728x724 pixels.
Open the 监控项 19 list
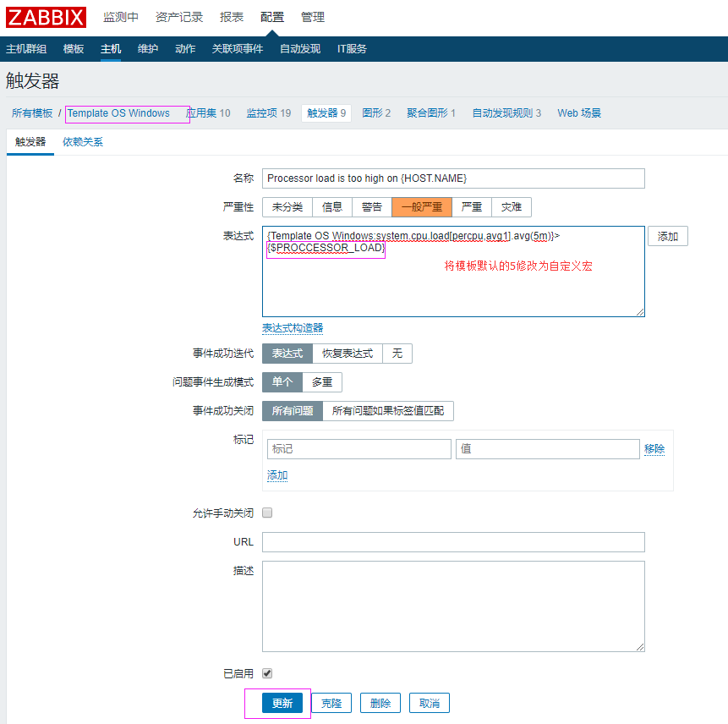pos(269,112)
